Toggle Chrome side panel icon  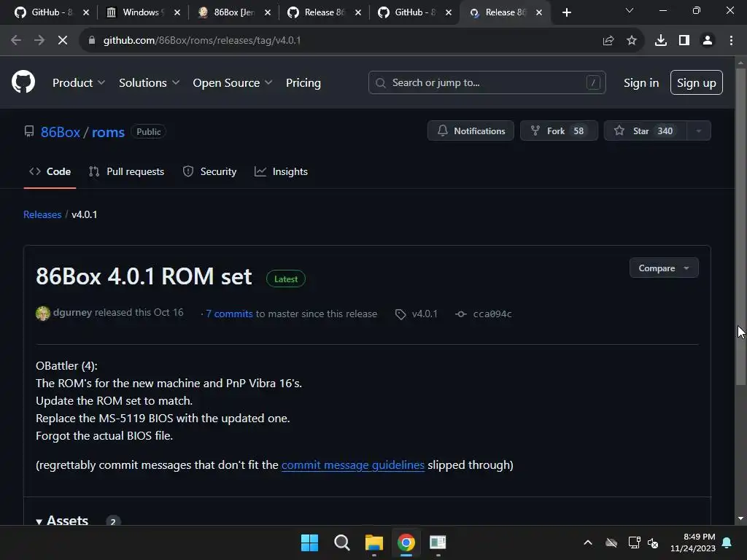click(684, 41)
